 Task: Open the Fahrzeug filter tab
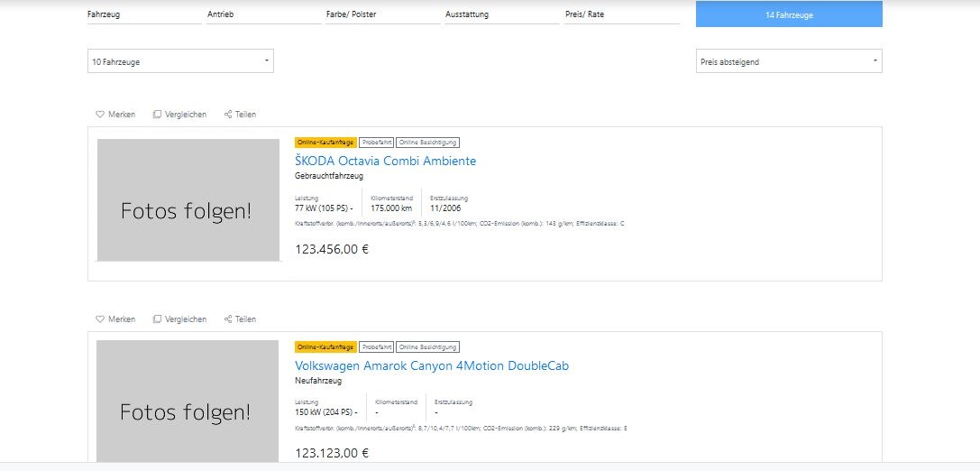144,14
